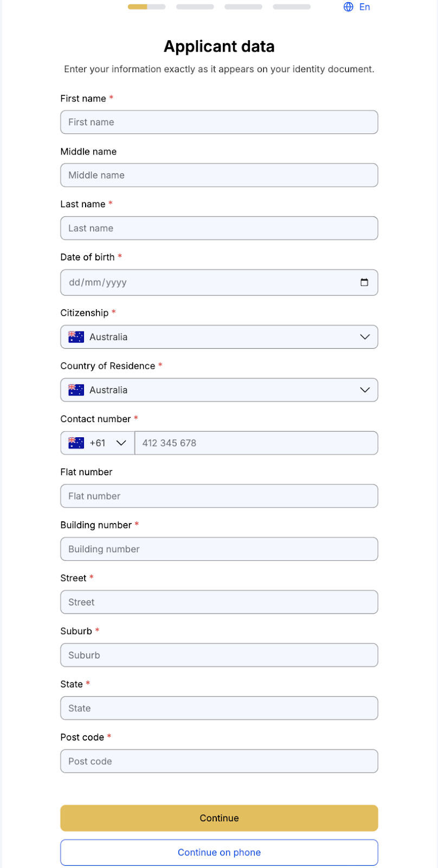Click the Post code field
Screen dimensions: 438x868
[219, 761]
